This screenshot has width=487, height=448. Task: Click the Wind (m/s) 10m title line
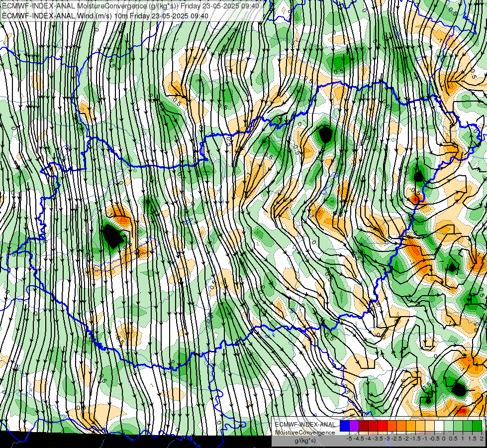tap(105, 16)
